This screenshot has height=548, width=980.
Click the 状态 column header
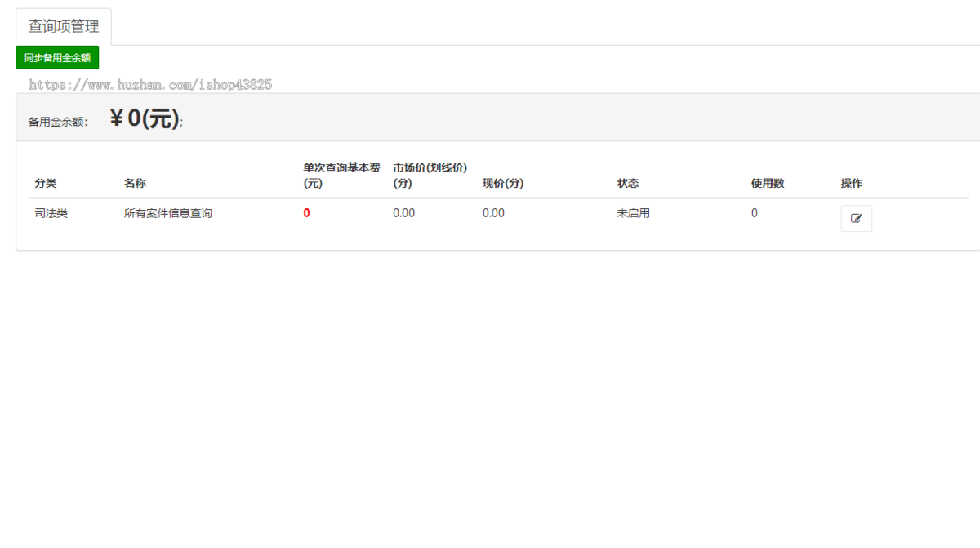(628, 183)
